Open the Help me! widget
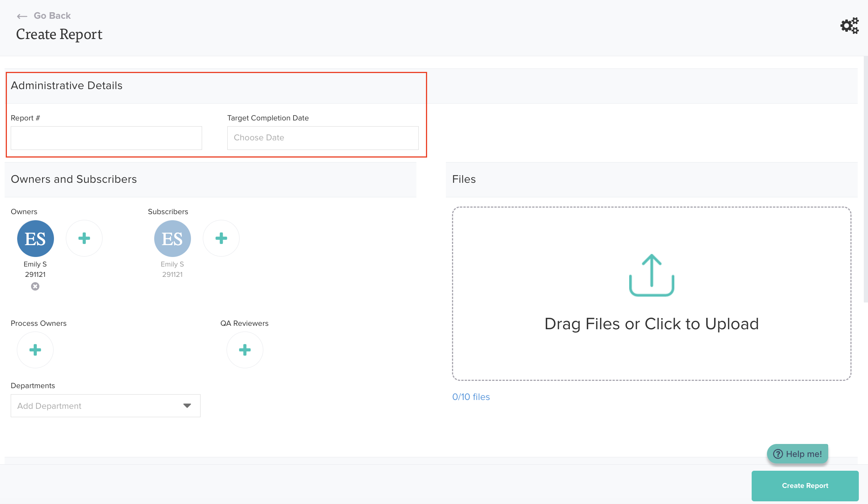Image resolution: width=868 pixels, height=504 pixels. 798,454
